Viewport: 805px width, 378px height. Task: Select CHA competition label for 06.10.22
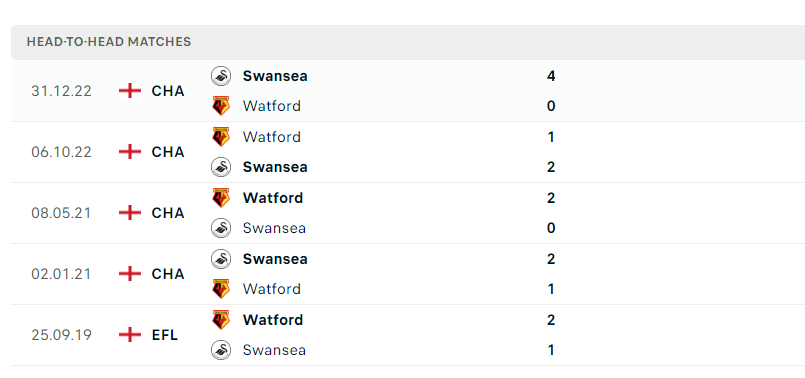coord(168,152)
